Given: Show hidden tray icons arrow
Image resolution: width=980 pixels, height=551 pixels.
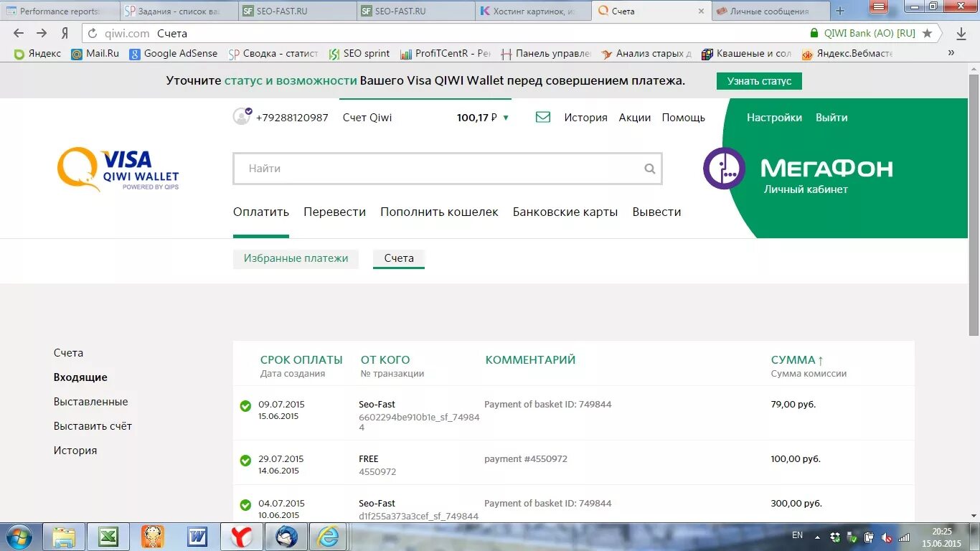Looking at the screenshot, I should (x=818, y=536).
